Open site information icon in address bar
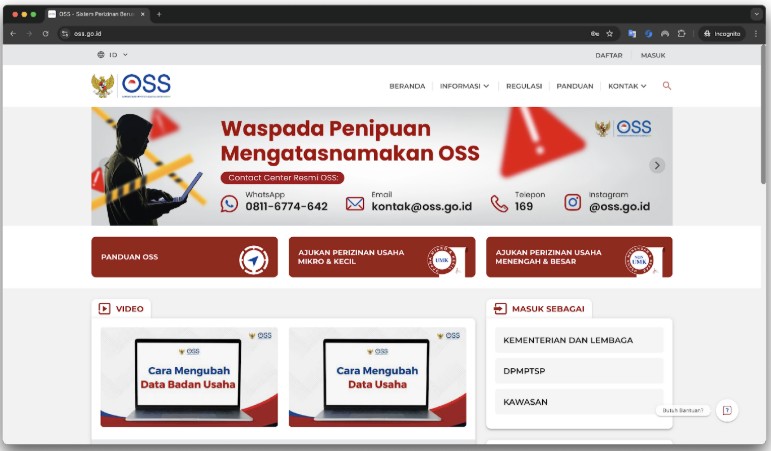771x451 pixels. point(65,33)
